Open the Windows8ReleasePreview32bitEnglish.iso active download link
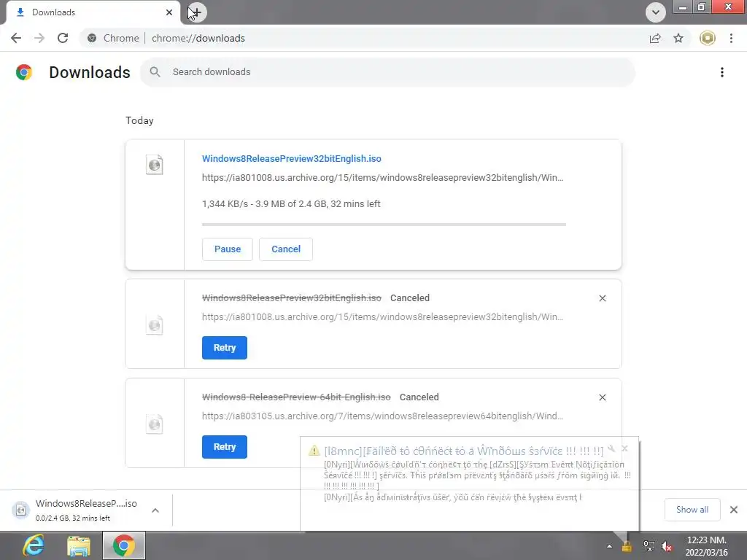This screenshot has height=560, width=747. click(x=292, y=158)
